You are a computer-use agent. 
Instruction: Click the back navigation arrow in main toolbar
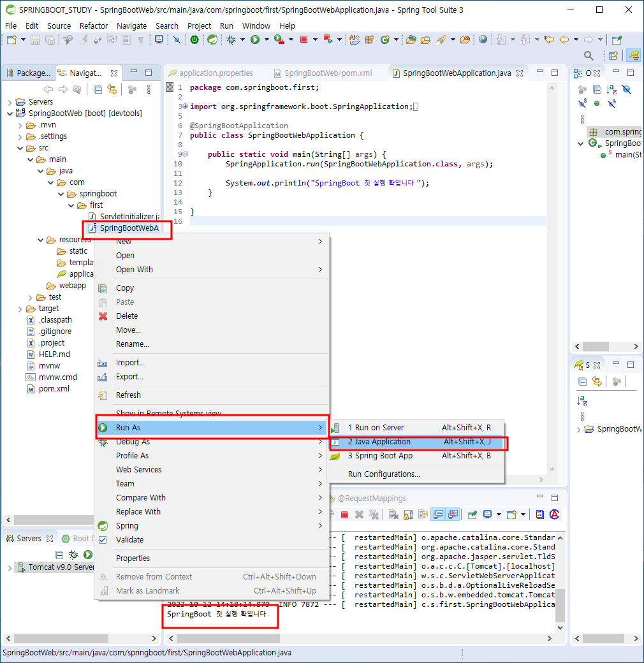tap(564, 40)
